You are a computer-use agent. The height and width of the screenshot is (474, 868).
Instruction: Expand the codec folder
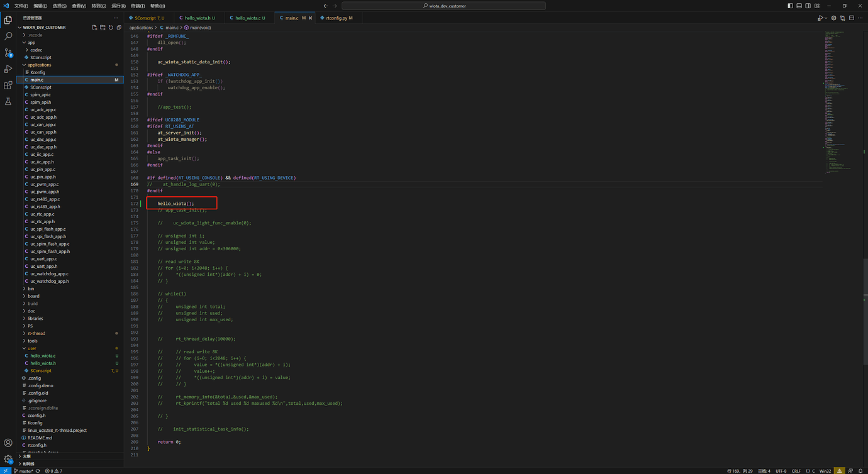36,50
